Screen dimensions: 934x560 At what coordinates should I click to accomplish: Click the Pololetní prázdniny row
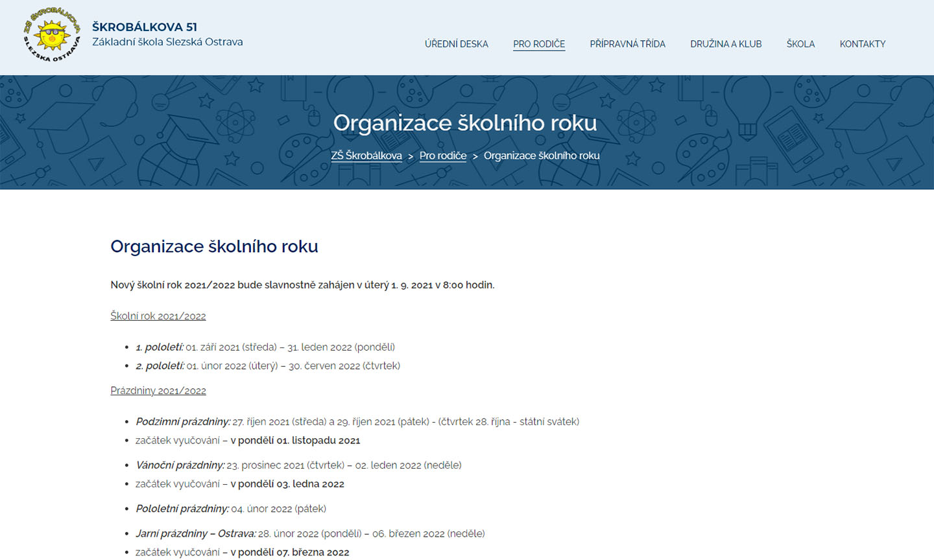point(231,509)
